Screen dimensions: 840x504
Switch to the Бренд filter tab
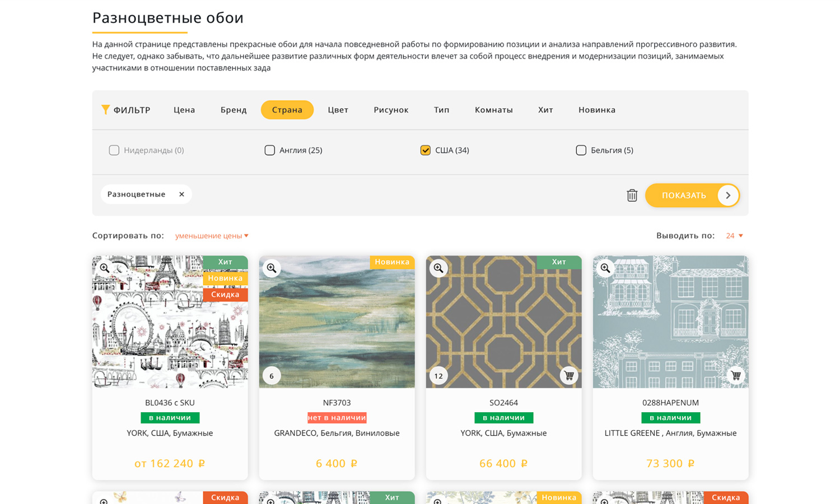pyautogui.click(x=234, y=110)
